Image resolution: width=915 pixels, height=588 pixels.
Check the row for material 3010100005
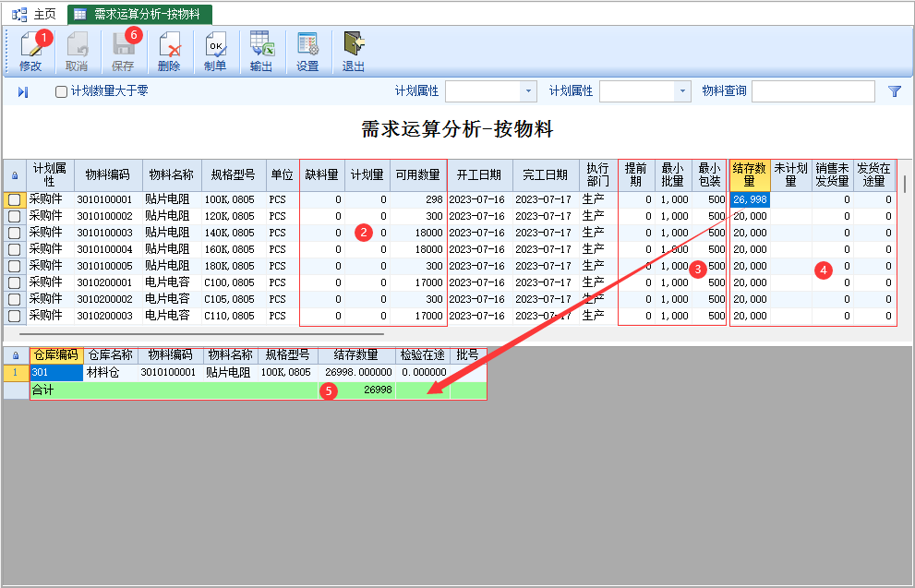coord(15,266)
